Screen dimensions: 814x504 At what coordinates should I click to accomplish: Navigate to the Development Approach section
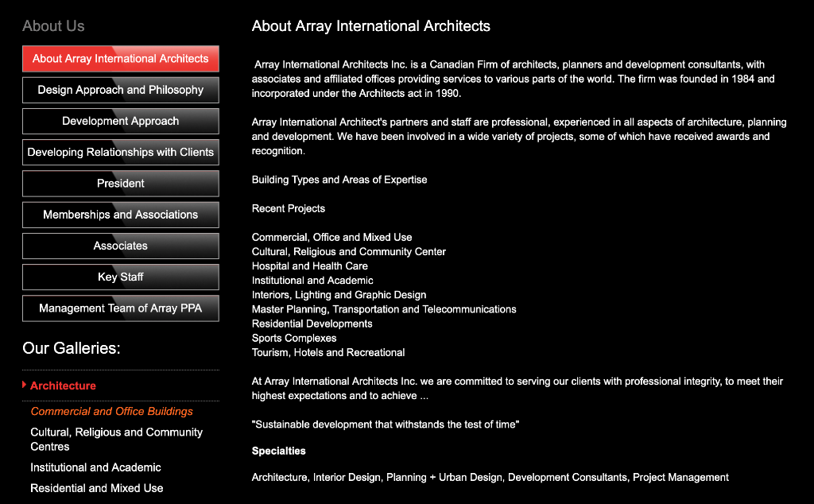(x=120, y=121)
